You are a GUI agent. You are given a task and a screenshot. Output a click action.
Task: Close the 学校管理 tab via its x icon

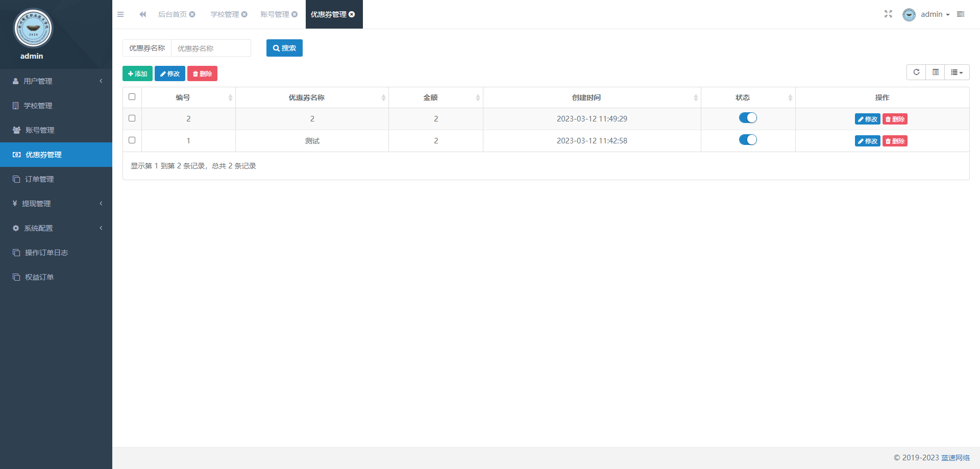(244, 14)
